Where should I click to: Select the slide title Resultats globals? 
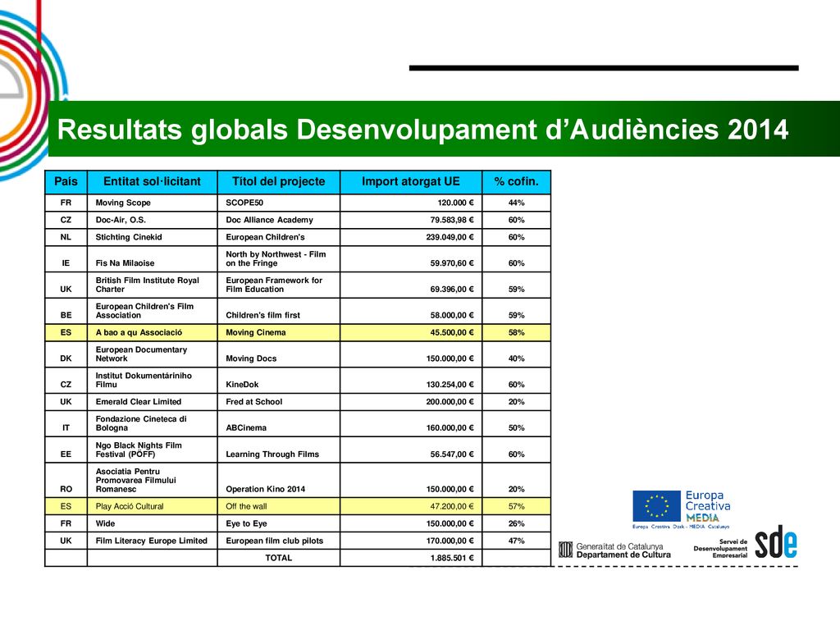pos(422,130)
